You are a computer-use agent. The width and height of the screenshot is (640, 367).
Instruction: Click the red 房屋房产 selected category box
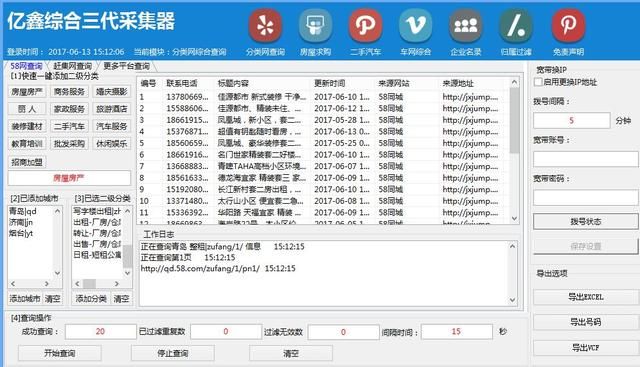[x=69, y=178]
